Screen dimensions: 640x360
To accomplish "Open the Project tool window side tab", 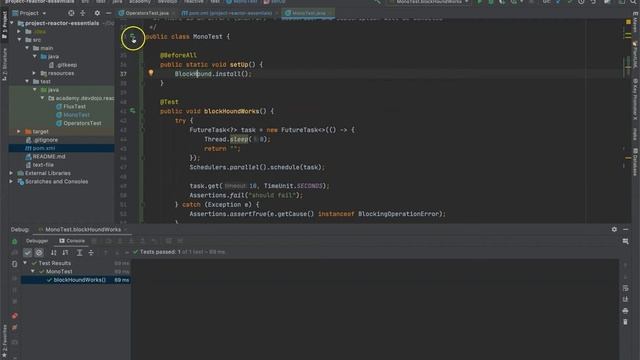I will click(4, 25).
